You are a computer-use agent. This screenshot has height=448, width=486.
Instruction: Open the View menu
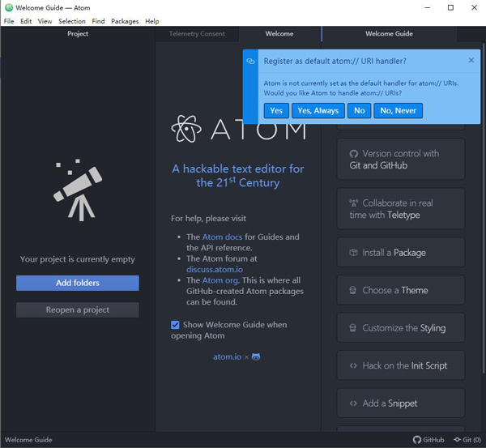(x=45, y=21)
